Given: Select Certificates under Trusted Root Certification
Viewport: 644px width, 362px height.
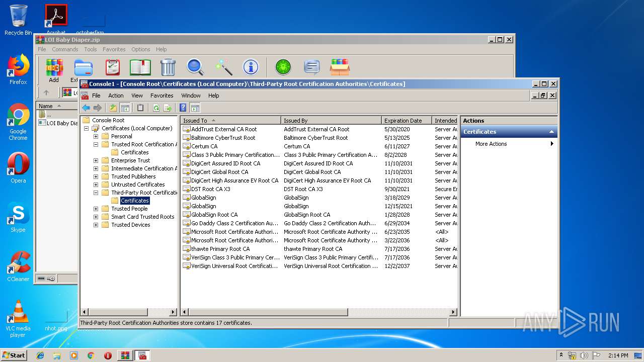Looking at the screenshot, I should (x=134, y=152).
